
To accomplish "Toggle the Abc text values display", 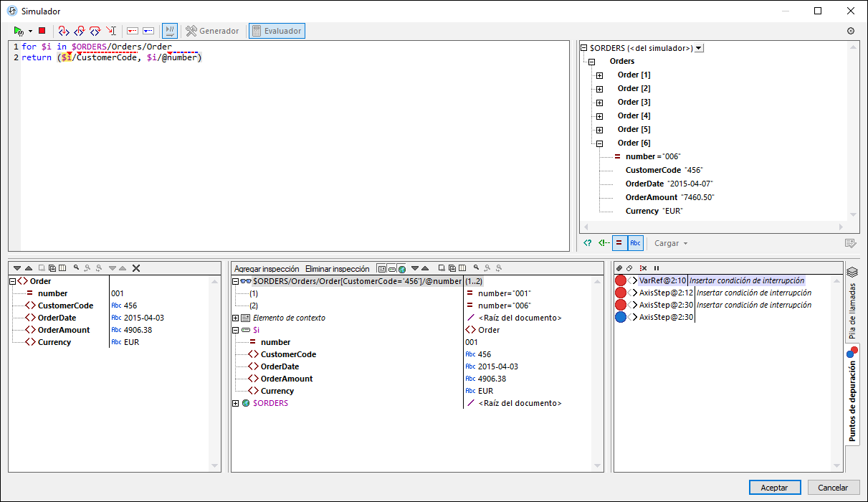I will coord(635,243).
